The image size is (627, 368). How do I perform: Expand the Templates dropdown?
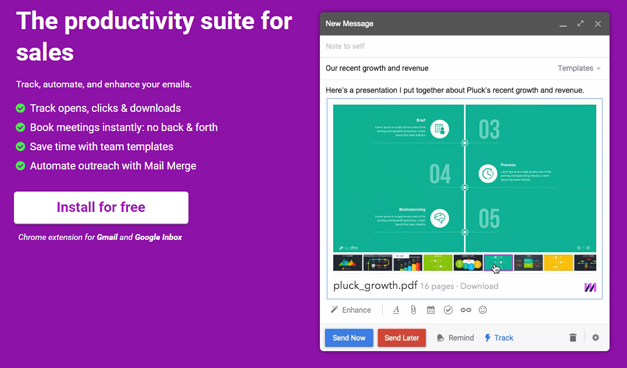[x=579, y=68]
